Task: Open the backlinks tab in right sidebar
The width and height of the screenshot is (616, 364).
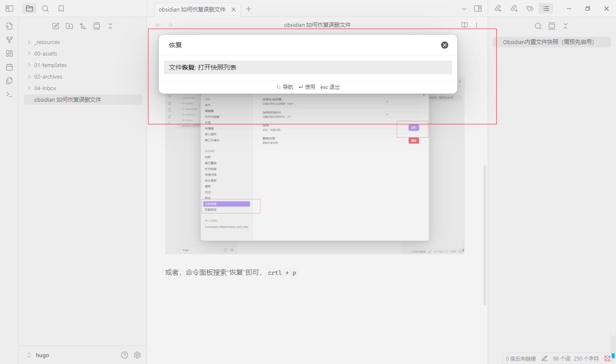Action: (498, 9)
